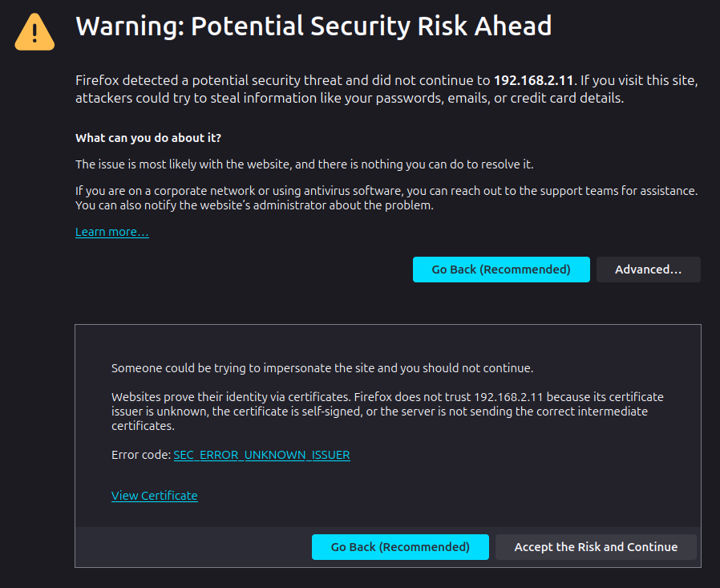This screenshot has width=720, height=588.
Task: Open the View Certificate link
Action: click(x=154, y=496)
